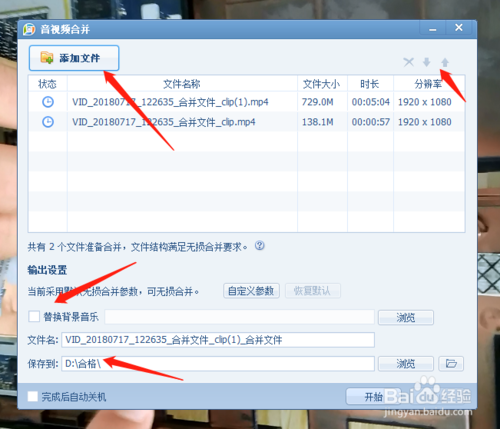This screenshot has height=429, width=500.
Task: Move file up with up arrow icon
Action: 445,62
